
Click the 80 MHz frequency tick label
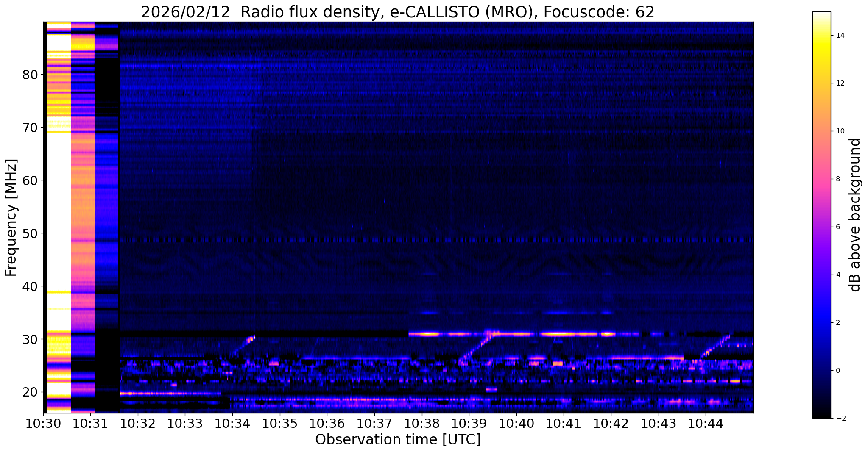30,75
